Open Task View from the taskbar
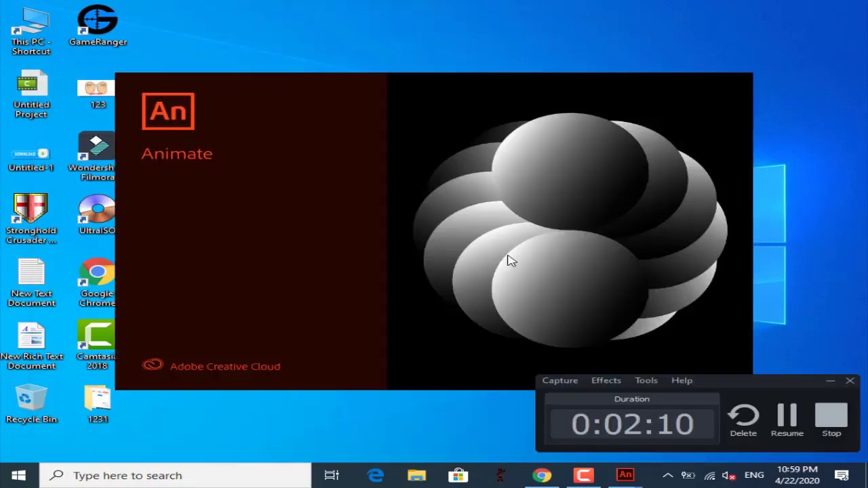The height and width of the screenshot is (488, 868). click(332, 475)
